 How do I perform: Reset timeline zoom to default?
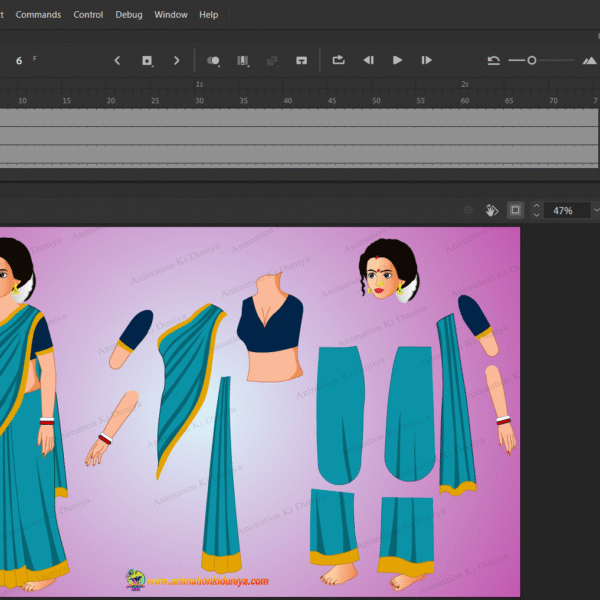click(x=494, y=60)
